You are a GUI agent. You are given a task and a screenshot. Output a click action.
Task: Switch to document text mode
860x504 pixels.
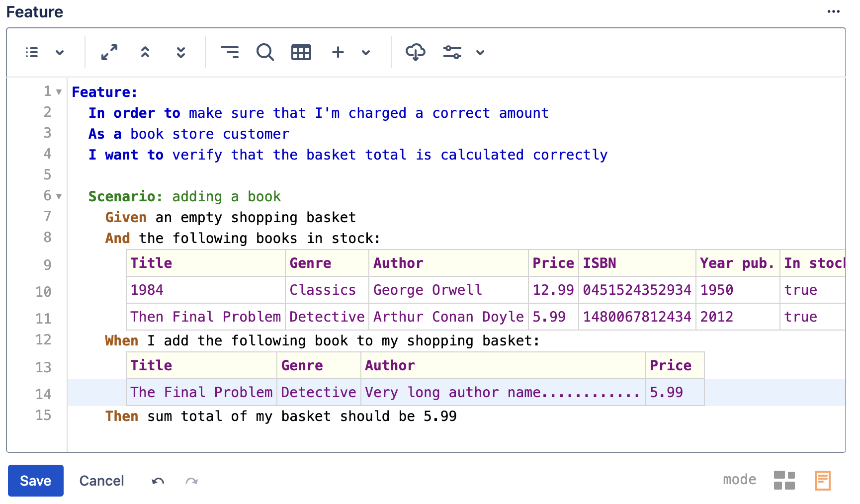(823, 481)
